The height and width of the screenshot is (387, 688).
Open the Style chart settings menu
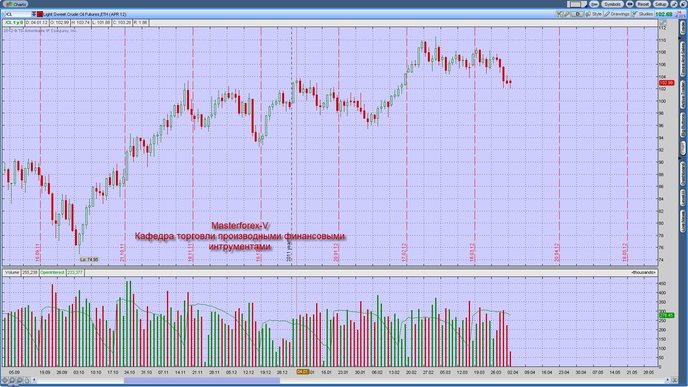[x=593, y=14]
